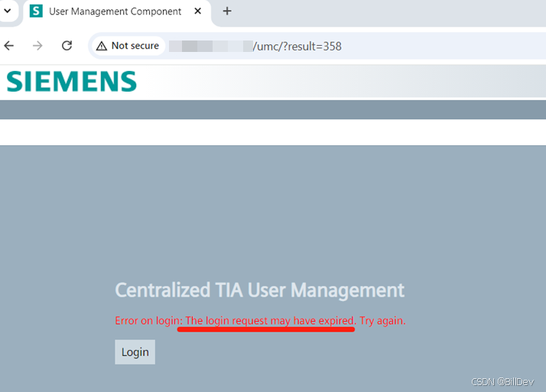Click the address bar URL /umc/?result=358
This screenshot has width=546, height=392.
coord(297,47)
